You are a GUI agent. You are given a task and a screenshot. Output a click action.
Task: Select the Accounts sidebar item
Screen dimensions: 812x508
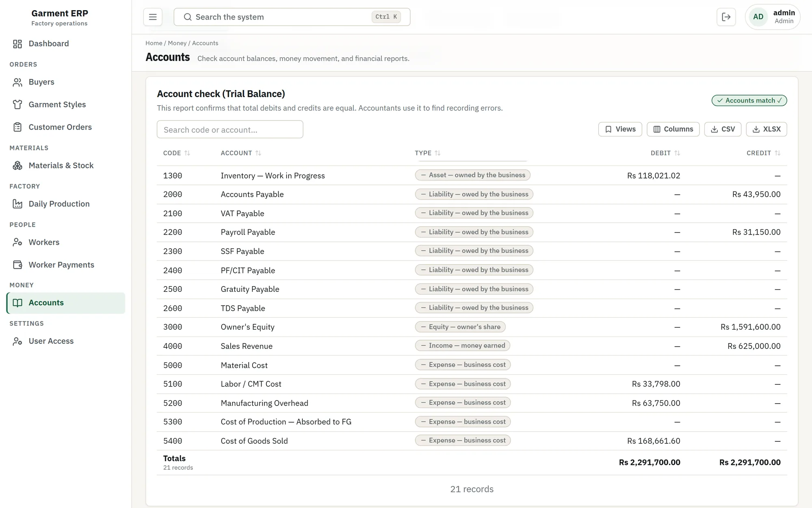tap(66, 303)
